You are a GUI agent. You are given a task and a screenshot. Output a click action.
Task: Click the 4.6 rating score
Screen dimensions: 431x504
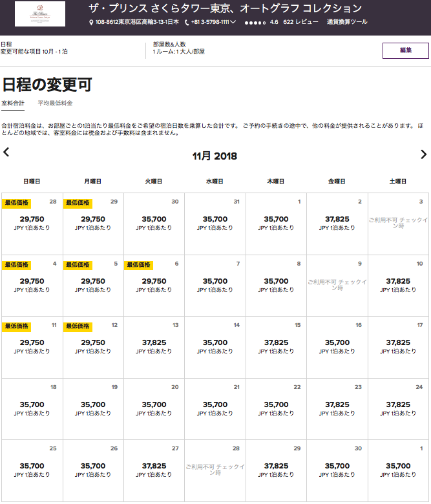(x=274, y=22)
